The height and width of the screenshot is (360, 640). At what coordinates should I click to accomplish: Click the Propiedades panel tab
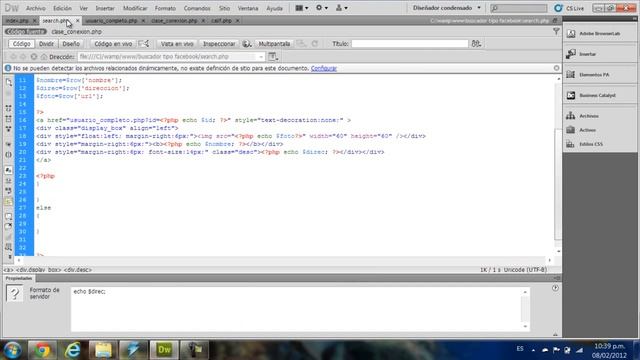coord(19,278)
